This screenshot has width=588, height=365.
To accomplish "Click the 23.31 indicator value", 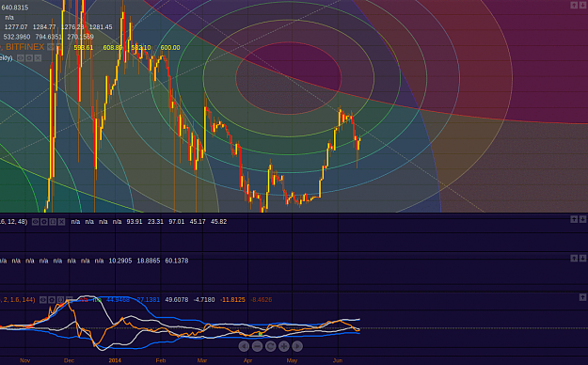I will (x=155, y=222).
